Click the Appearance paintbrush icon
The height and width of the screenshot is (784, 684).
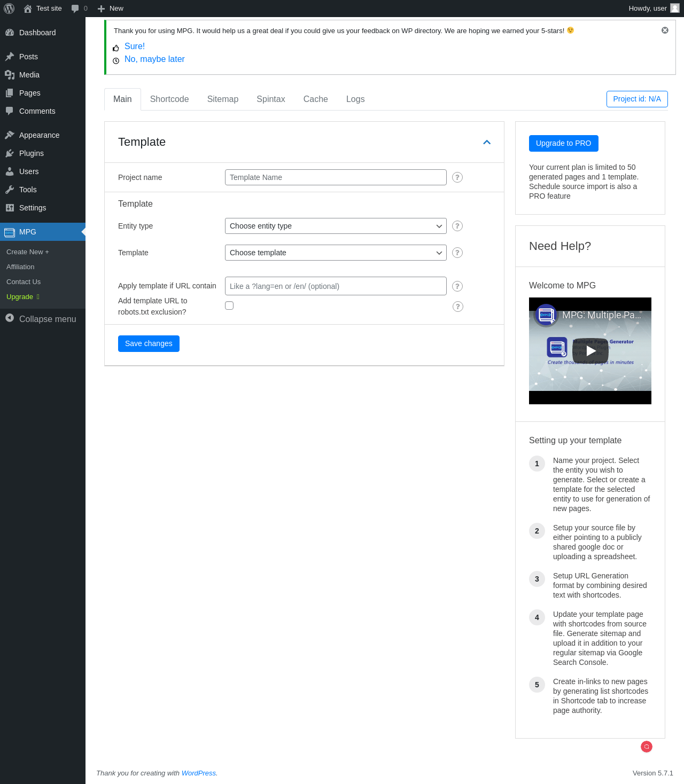point(10,135)
